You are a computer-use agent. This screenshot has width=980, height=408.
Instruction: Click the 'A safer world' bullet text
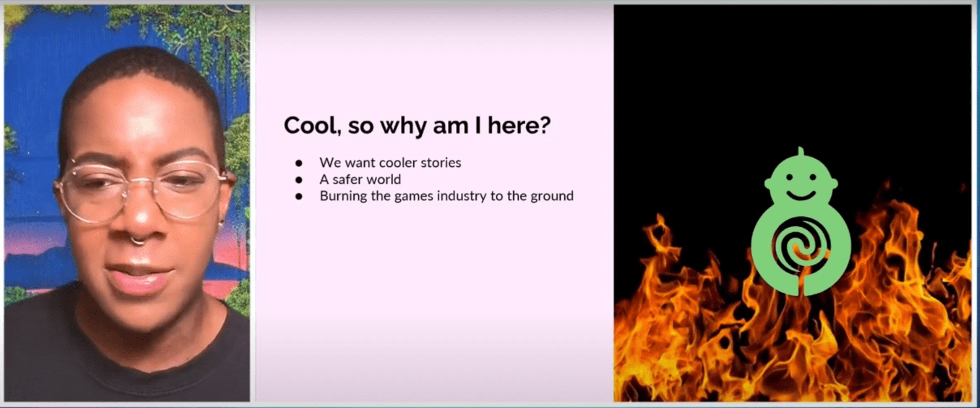pyautogui.click(x=360, y=179)
